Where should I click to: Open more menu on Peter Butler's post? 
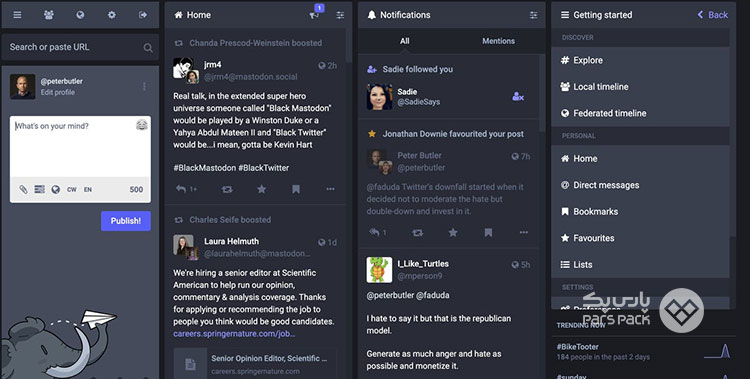pyautogui.click(x=524, y=233)
